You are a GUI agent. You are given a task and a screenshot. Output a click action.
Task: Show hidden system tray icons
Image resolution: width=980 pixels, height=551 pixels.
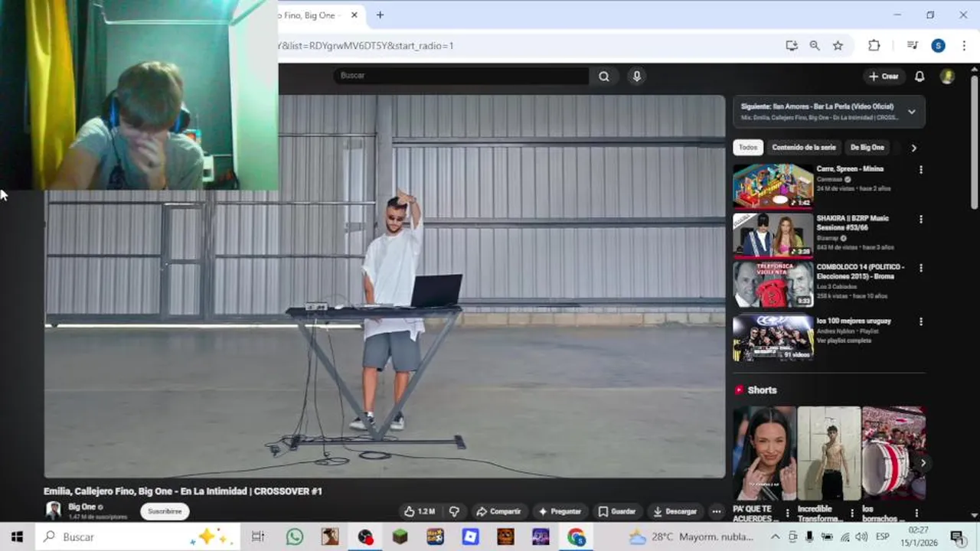[x=775, y=537]
